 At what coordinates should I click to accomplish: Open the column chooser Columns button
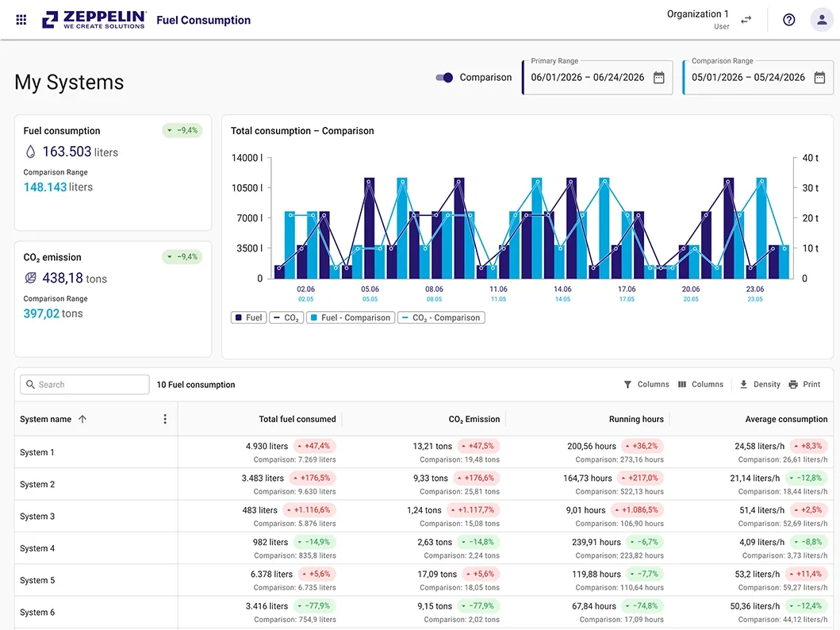point(700,384)
